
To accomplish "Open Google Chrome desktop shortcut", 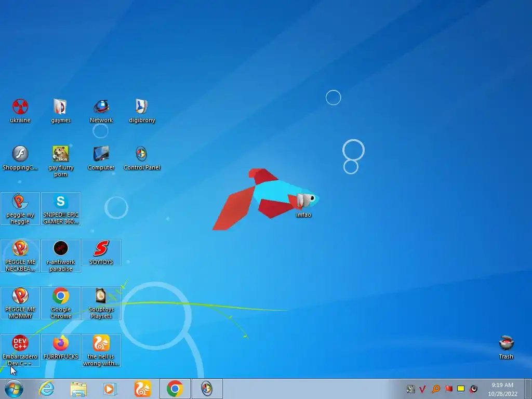I will coord(61,303).
